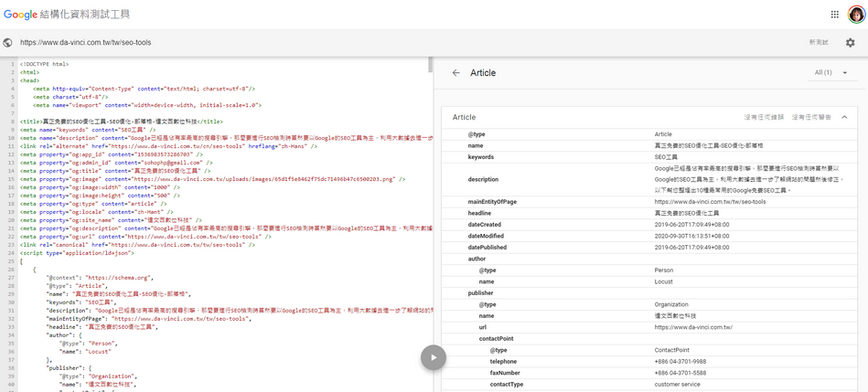Viewport: 868px width, 392px height.
Task: Collapse the Article result card
Action: coord(844,117)
